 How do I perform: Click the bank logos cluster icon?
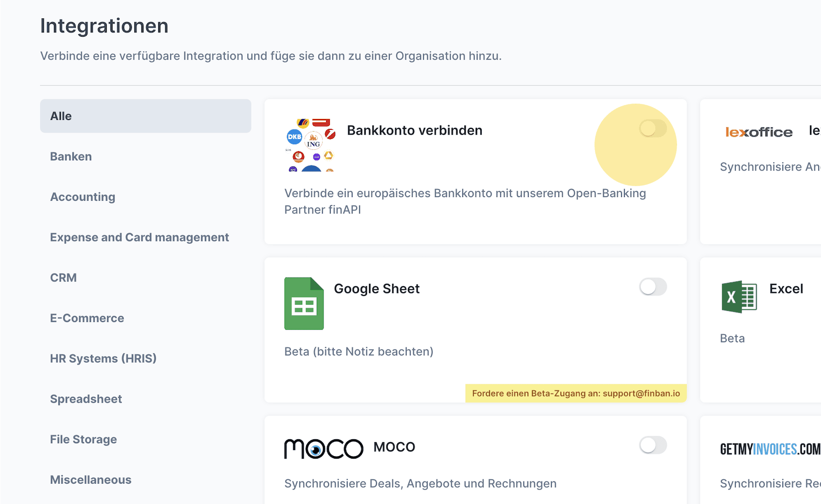tap(310, 145)
